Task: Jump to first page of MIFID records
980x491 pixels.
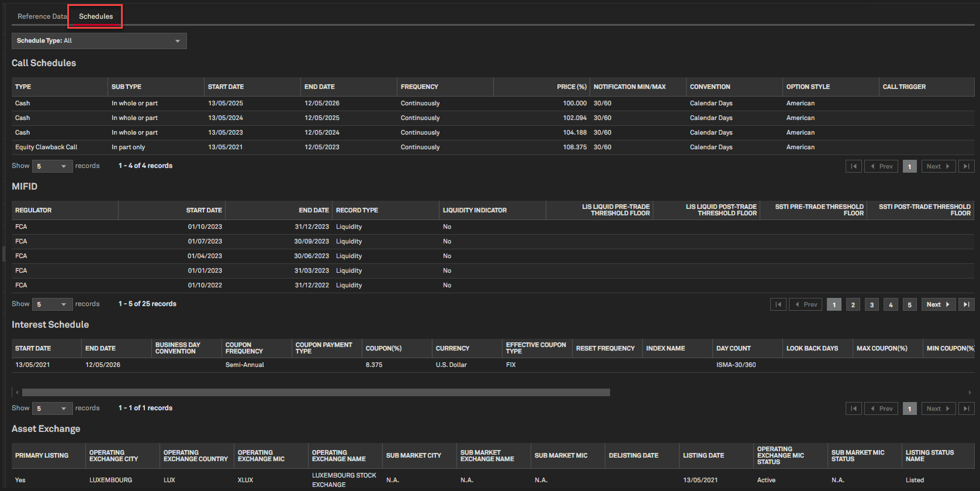Action: point(778,304)
